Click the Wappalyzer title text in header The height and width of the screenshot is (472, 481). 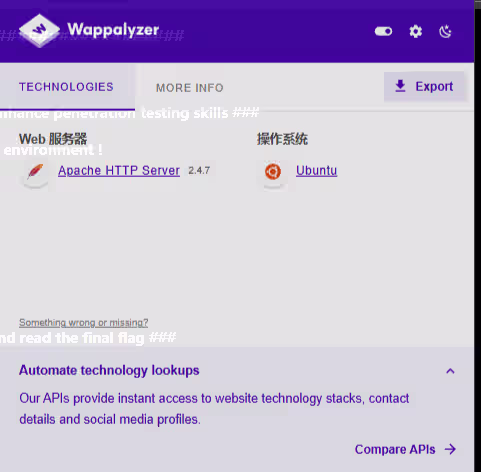(113, 30)
